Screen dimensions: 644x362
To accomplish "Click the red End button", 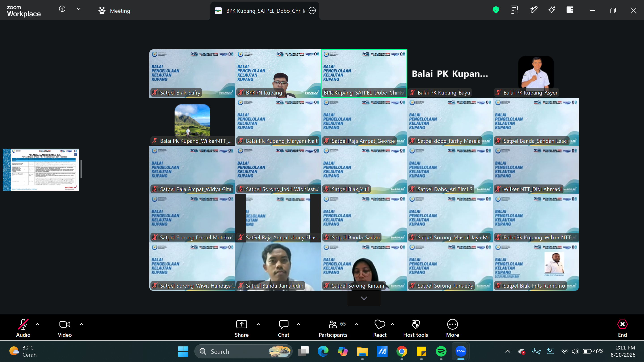I will click(x=622, y=328).
